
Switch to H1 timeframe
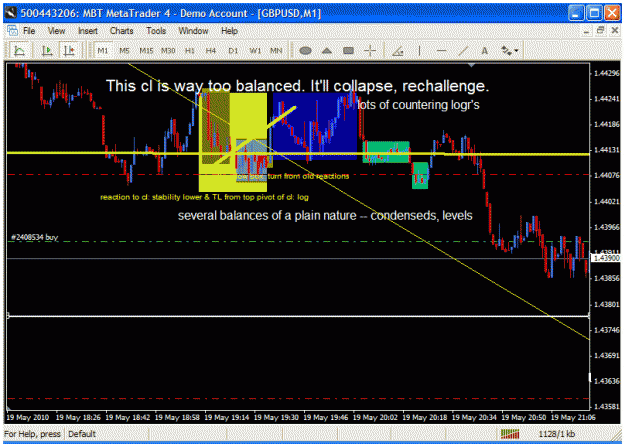pyautogui.click(x=190, y=51)
